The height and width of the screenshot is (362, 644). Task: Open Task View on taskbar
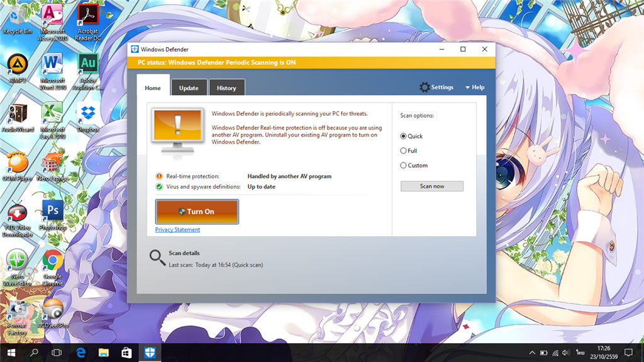(x=57, y=353)
